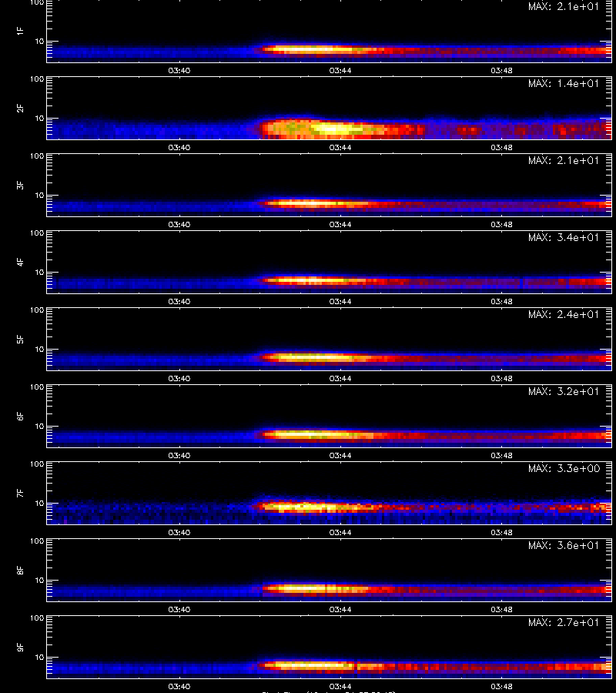Viewport: 616px width, 693px height.
Task: Click the '4F' panel axis label
Action: tap(20, 262)
